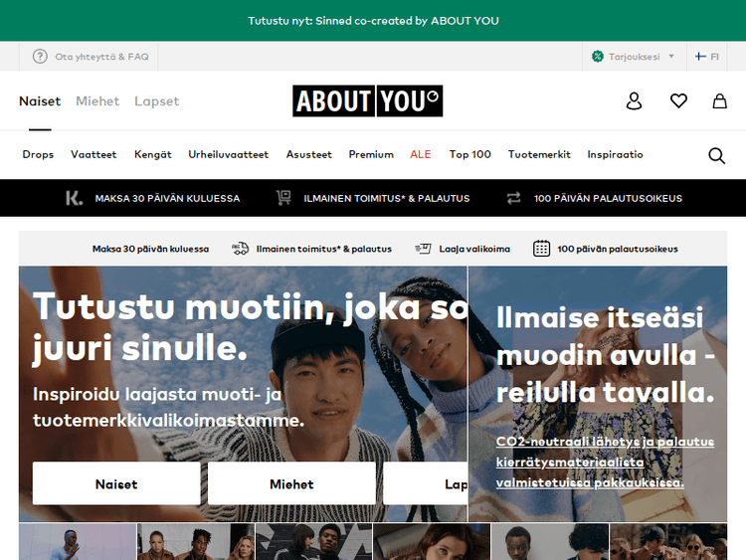
Task: Open the red ALE menu
Action: coord(421,154)
